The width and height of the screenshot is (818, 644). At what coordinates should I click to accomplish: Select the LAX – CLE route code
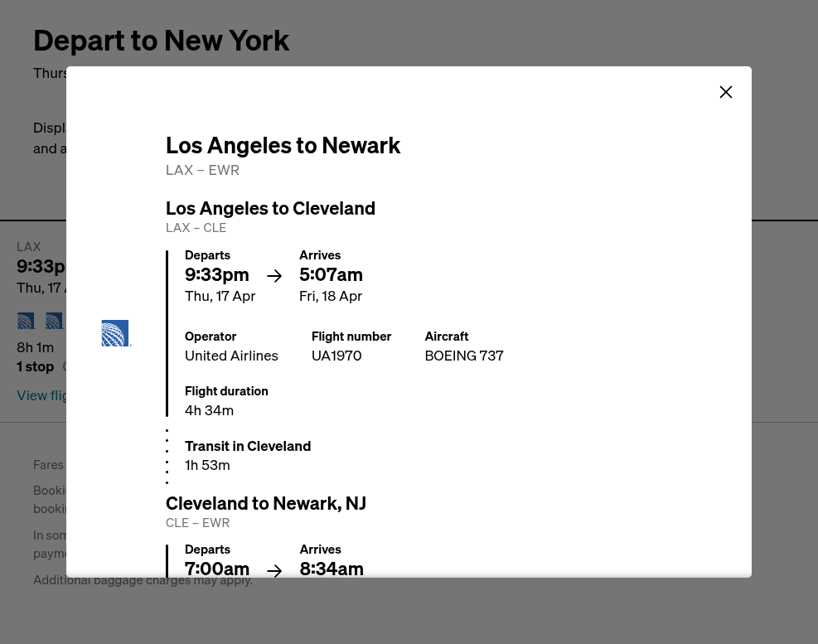pyautogui.click(x=196, y=228)
